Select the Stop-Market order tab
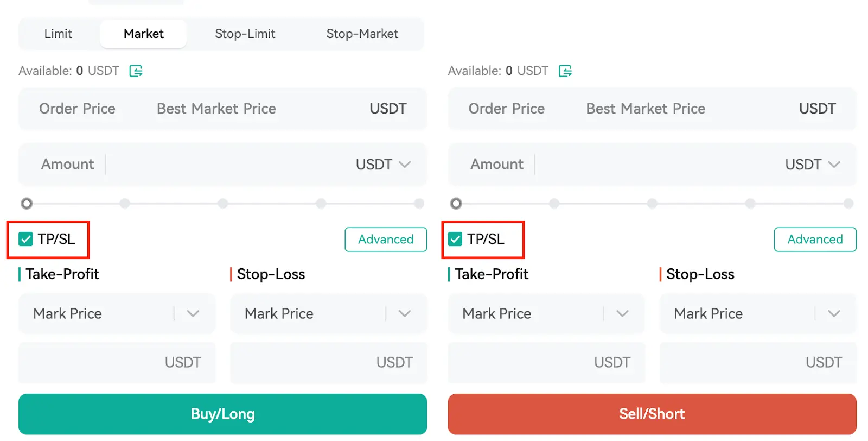The width and height of the screenshot is (868, 441). tap(362, 34)
